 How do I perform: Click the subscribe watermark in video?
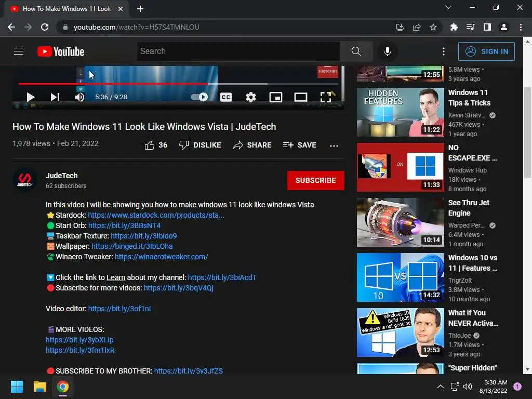tap(328, 72)
